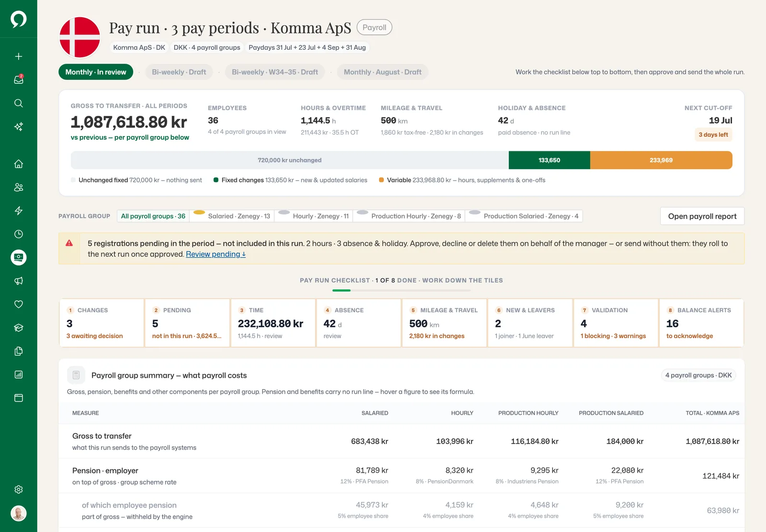Click the red warning triangle icon

(69, 243)
